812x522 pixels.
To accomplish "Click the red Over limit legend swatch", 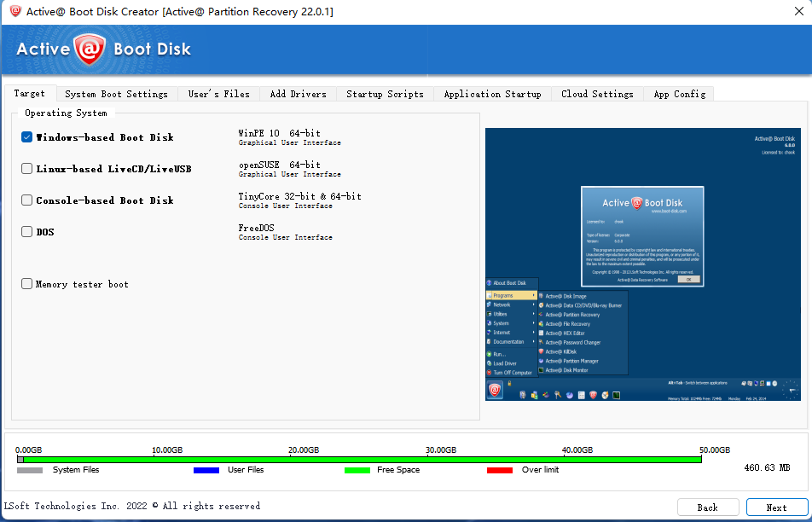I will 500,470.
